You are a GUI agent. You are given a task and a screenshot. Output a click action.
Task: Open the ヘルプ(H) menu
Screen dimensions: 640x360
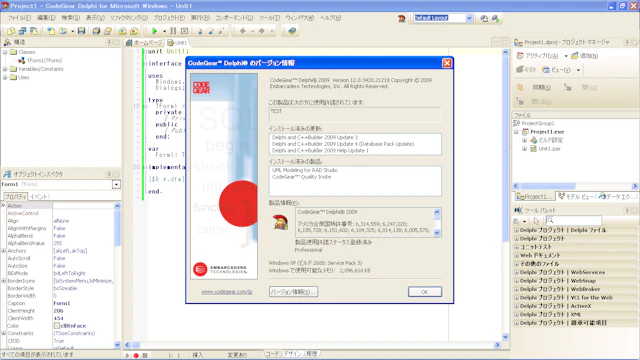pyautogui.click(x=330, y=18)
